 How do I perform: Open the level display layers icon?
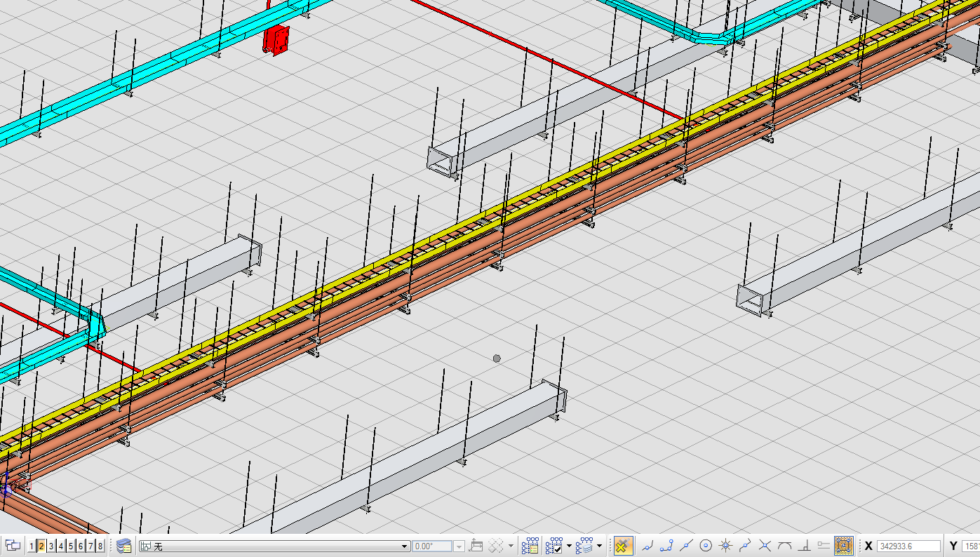tap(124, 546)
